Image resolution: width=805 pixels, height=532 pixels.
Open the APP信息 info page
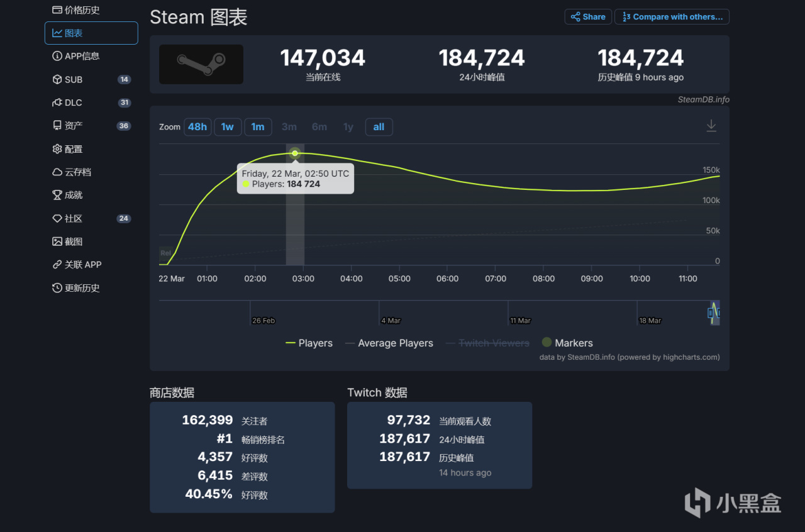[x=76, y=56]
